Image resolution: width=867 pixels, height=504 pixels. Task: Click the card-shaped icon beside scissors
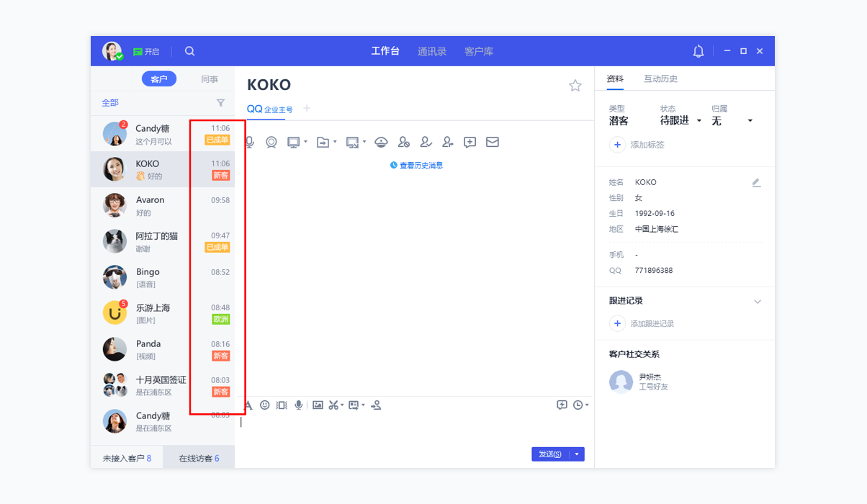(x=354, y=405)
